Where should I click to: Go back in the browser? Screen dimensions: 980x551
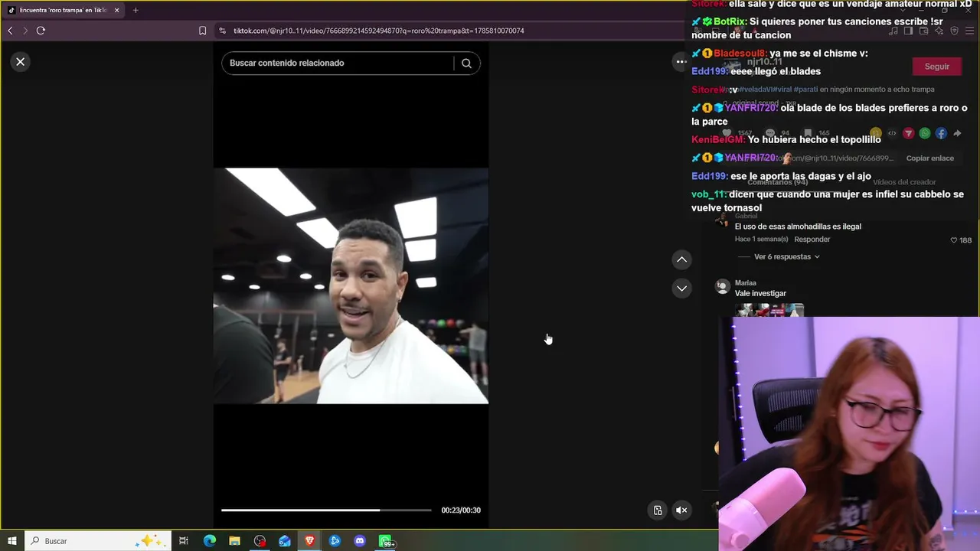[x=10, y=31]
